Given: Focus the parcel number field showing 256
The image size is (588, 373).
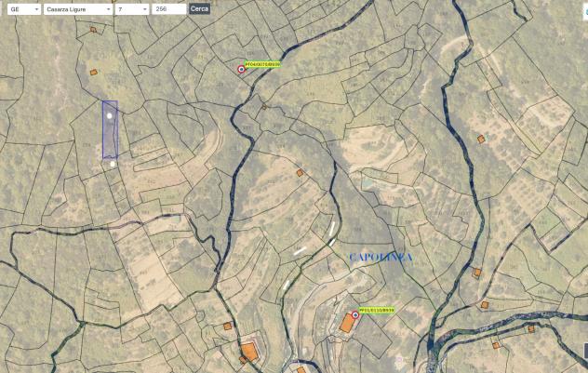Looking at the screenshot, I should (x=168, y=9).
